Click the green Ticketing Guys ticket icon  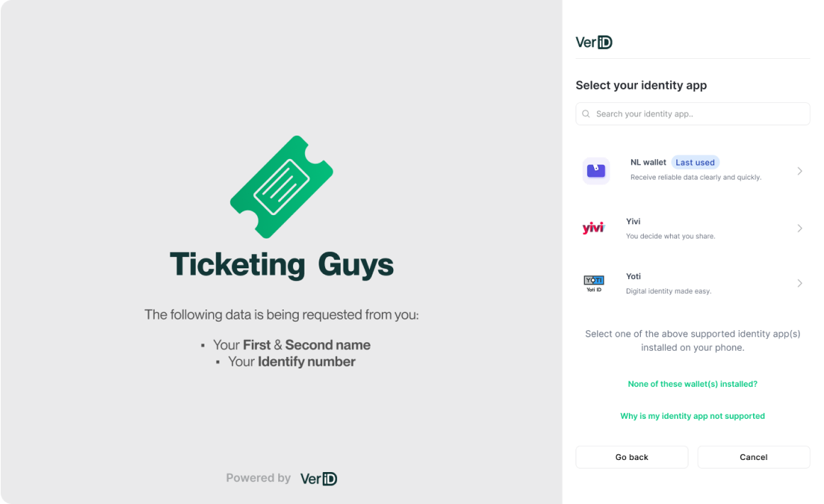point(282,187)
